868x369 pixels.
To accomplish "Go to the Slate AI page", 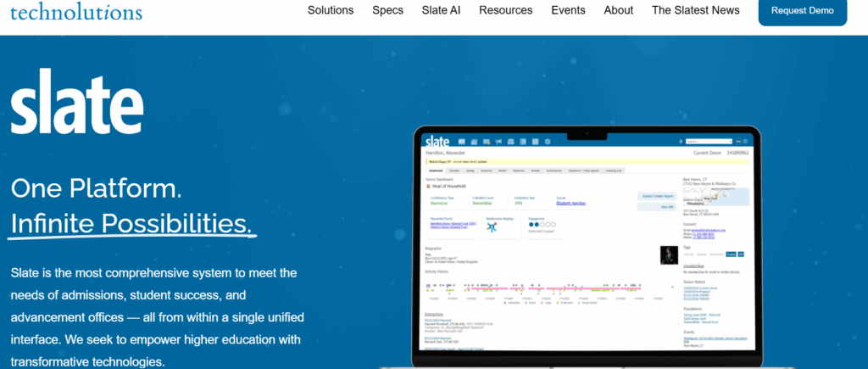I will [441, 10].
